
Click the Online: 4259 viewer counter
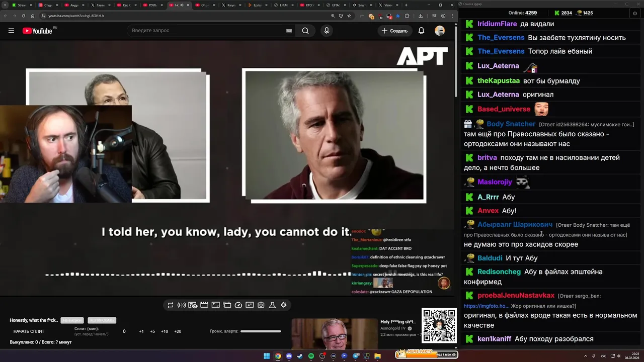[x=523, y=13]
